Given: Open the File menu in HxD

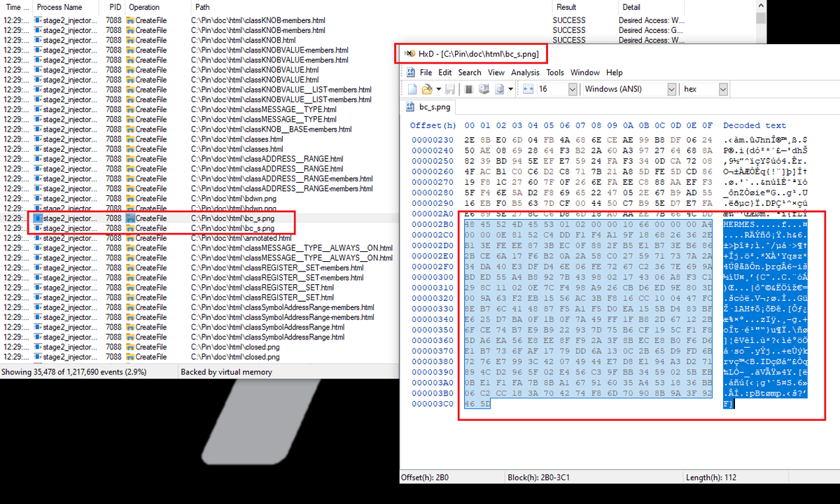Looking at the screenshot, I should [426, 73].
